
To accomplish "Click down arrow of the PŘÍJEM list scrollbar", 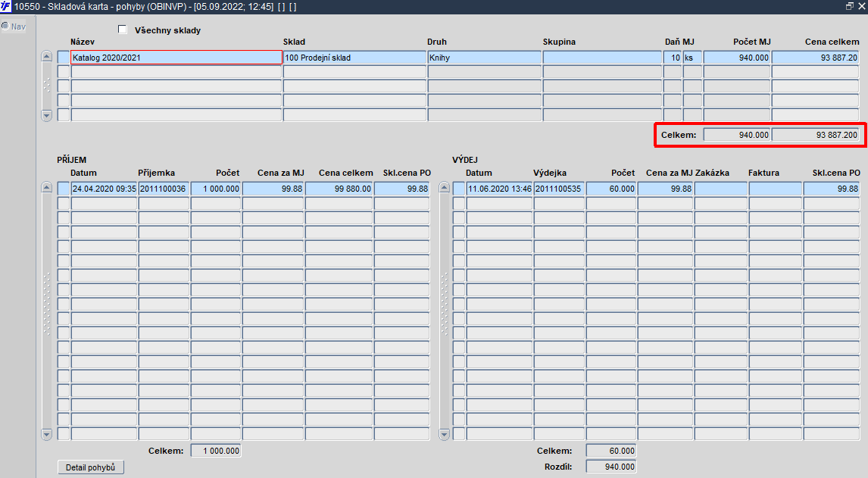I will 46,434.
